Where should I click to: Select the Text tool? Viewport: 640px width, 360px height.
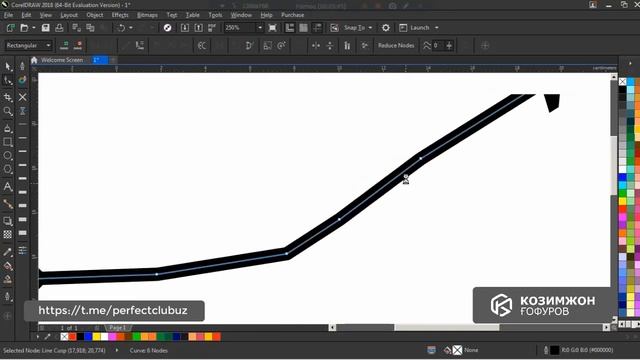pos(8,187)
